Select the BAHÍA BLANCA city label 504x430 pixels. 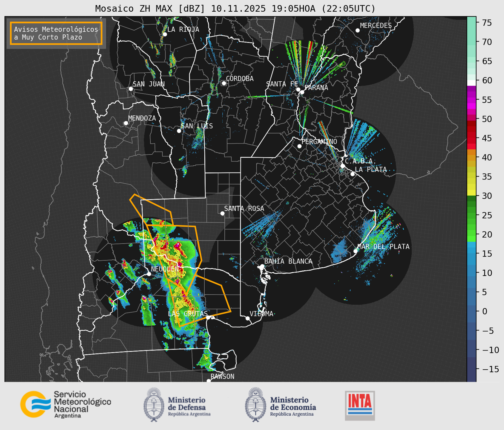[x=288, y=261]
